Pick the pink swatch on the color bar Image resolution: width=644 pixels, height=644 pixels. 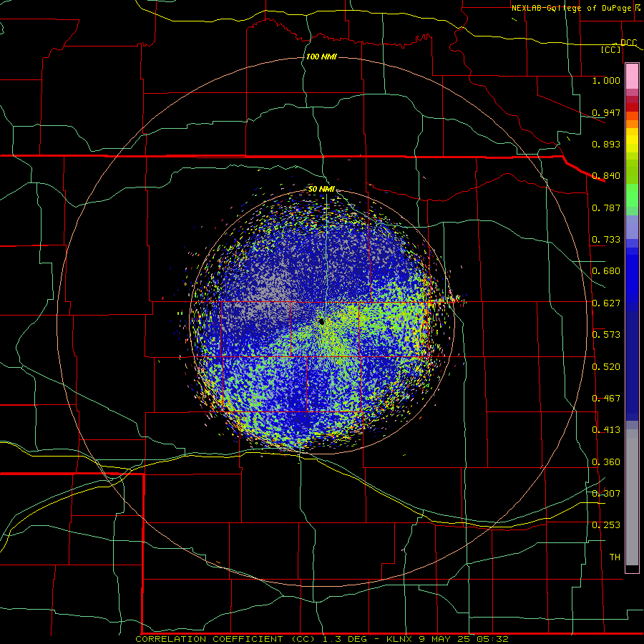632,77
